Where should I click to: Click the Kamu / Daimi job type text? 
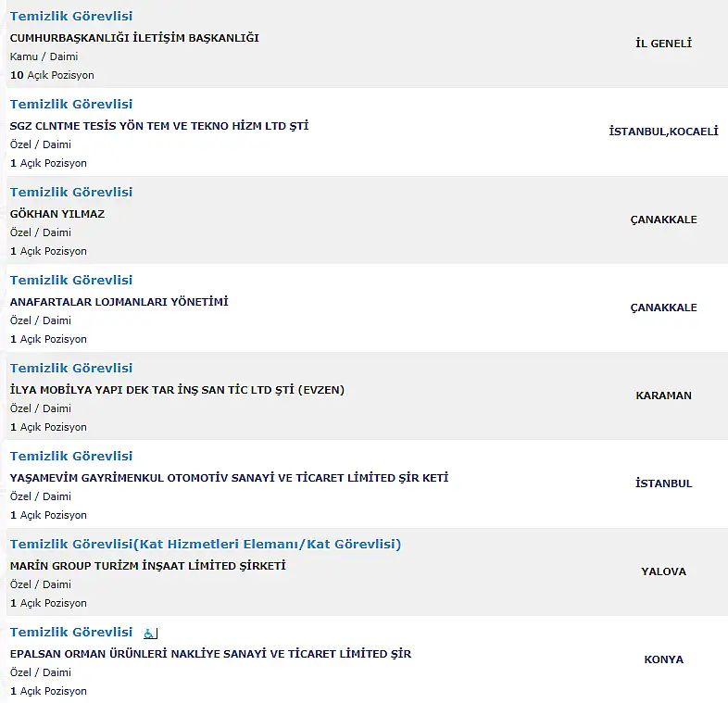click(x=44, y=56)
